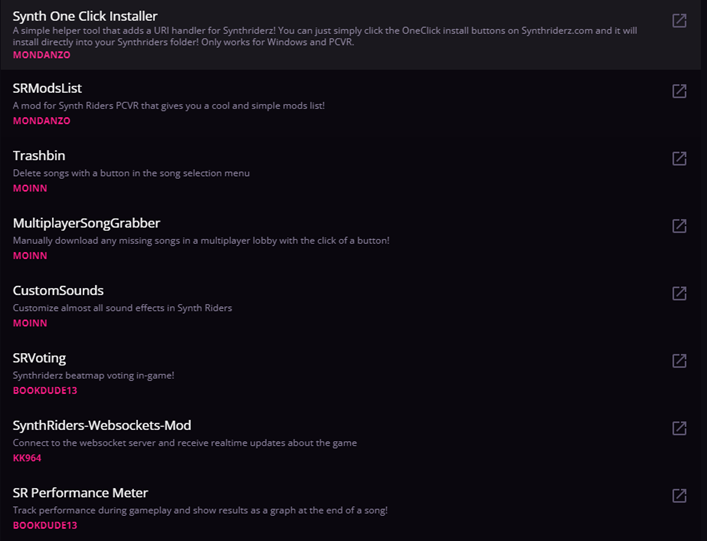
Task: Open the SRVoting mod title
Action: tap(39, 358)
